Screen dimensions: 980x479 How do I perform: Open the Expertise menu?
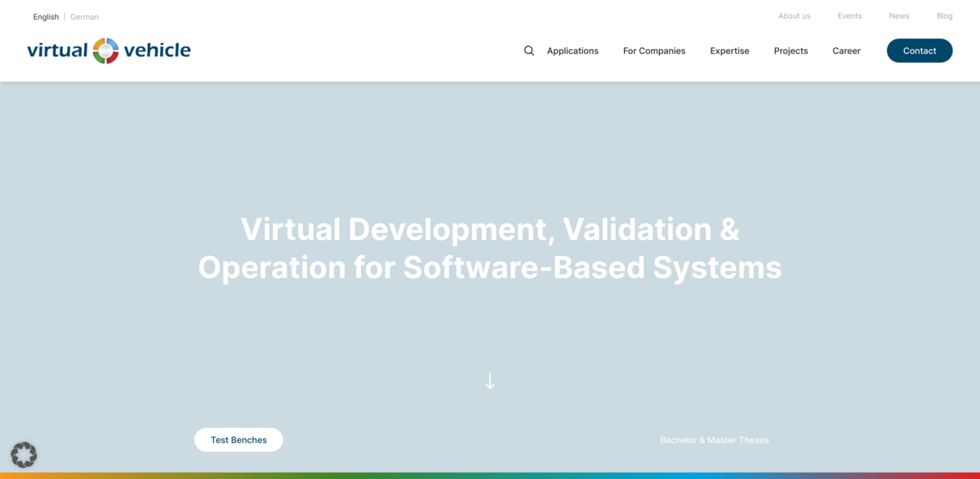(x=729, y=51)
